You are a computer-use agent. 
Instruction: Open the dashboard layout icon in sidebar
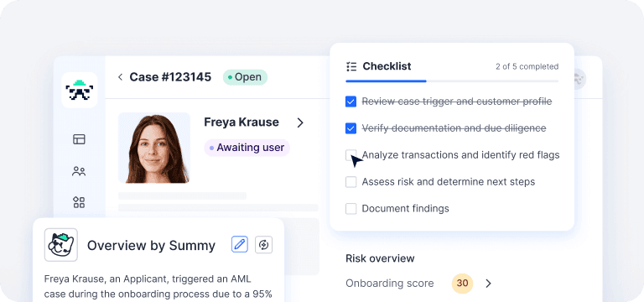tap(79, 139)
